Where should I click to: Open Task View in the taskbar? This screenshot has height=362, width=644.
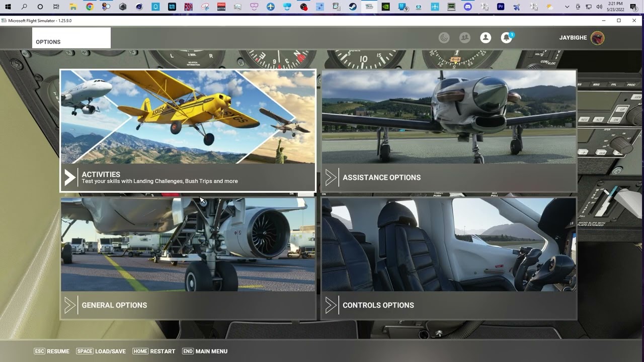tap(56, 7)
